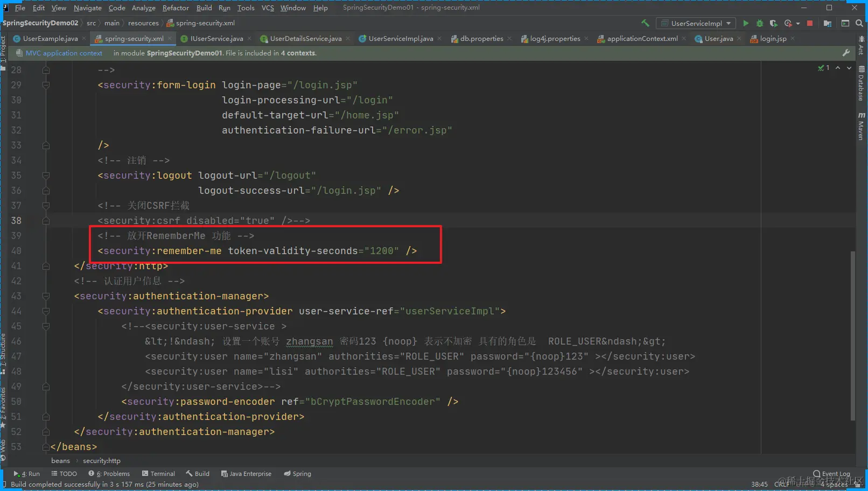Stop the running process with red square

pyautogui.click(x=810, y=23)
